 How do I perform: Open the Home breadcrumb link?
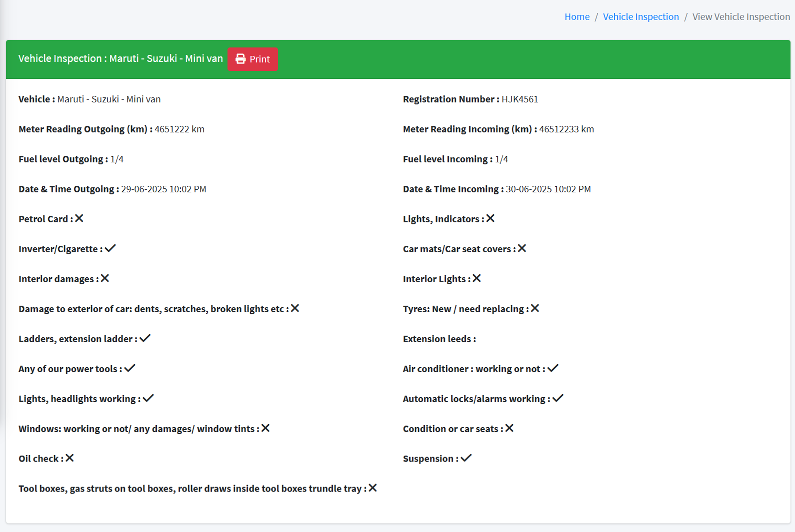pos(577,17)
